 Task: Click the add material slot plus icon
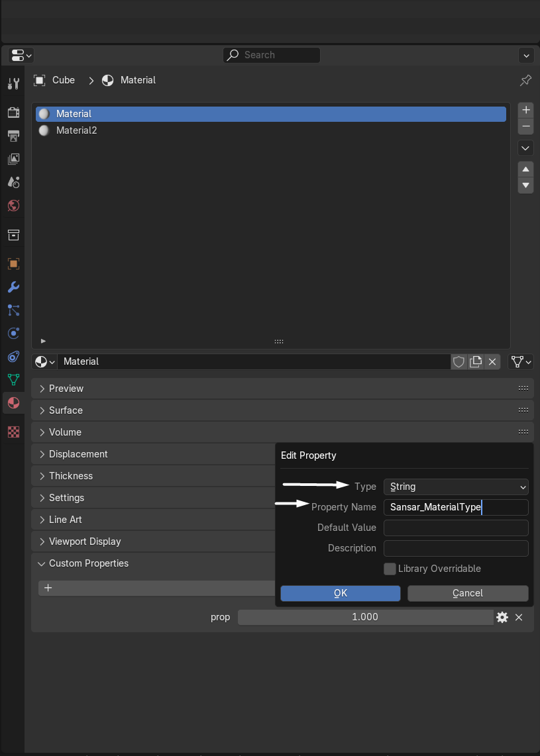point(526,110)
